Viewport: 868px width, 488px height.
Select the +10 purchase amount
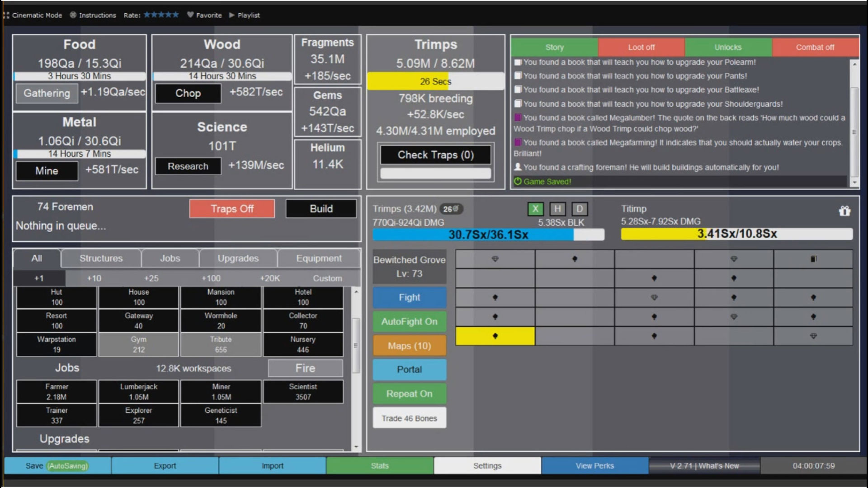(94, 278)
